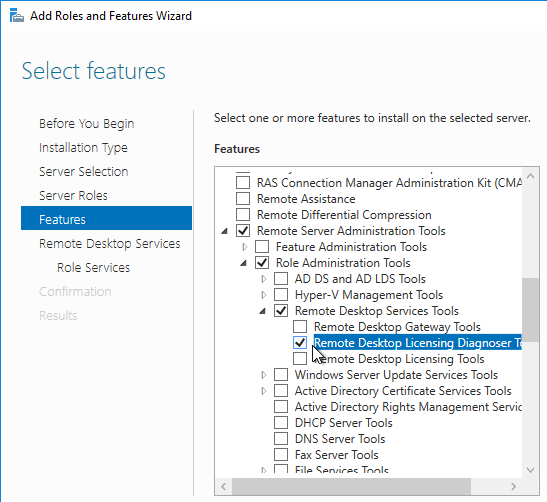Check the AD DS and AD LDS Tools checkbox

coord(281,279)
